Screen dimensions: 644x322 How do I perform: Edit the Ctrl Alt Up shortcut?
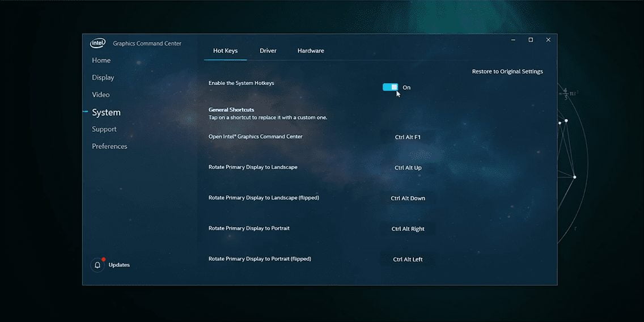click(408, 168)
